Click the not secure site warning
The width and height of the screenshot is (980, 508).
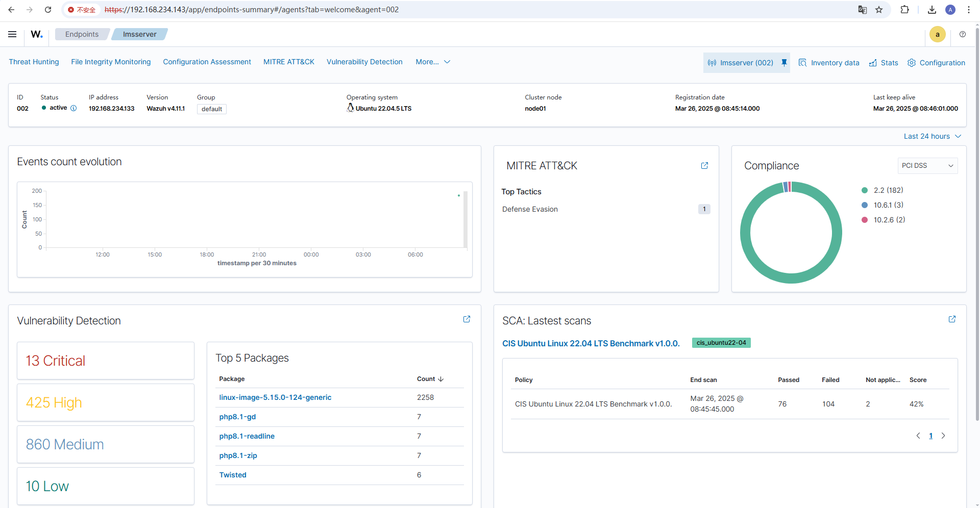point(82,10)
